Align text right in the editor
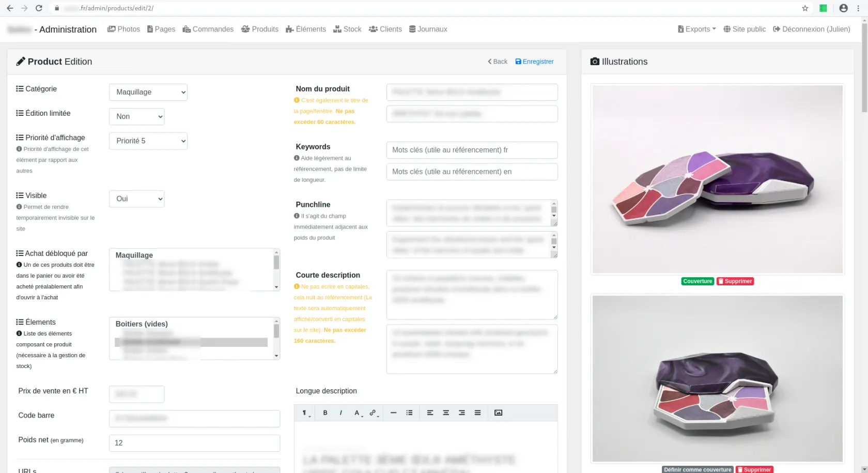This screenshot has width=868, height=473. tap(461, 413)
